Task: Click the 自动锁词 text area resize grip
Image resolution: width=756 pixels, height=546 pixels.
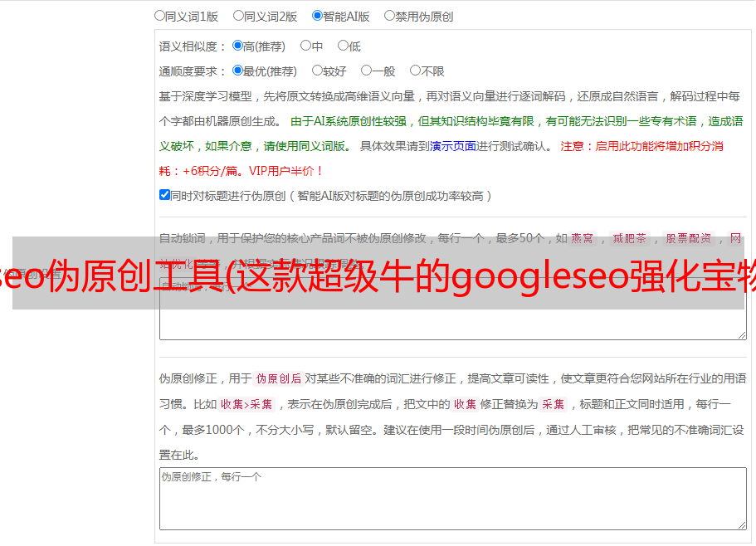Action: (x=742, y=335)
